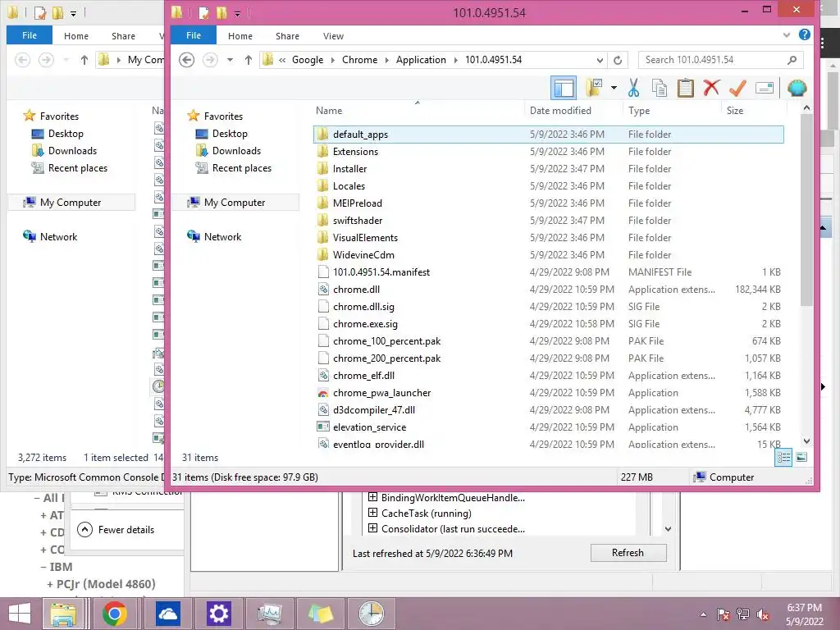The image size is (840, 630).
Task: Click the Copy pages icon
Action: (x=660, y=88)
